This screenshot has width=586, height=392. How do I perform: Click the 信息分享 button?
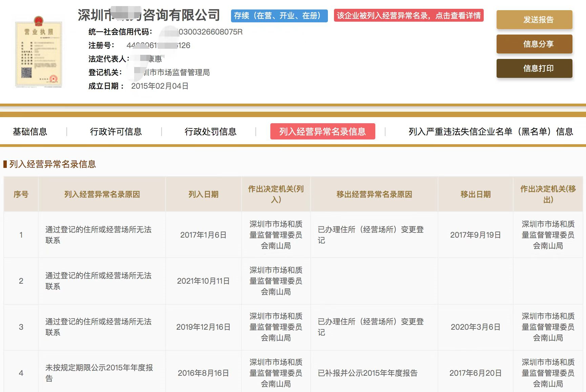pos(534,44)
